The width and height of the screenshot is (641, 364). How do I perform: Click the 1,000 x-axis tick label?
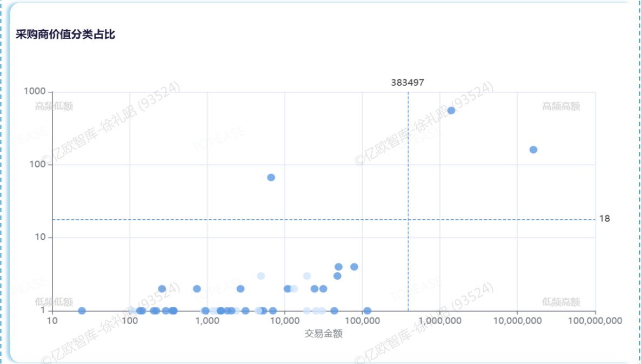click(x=207, y=321)
